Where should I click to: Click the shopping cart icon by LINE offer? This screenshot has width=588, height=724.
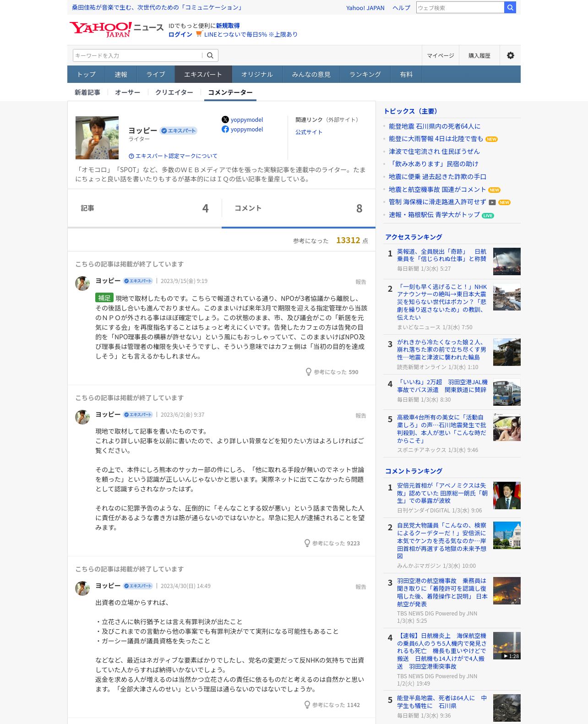point(199,34)
